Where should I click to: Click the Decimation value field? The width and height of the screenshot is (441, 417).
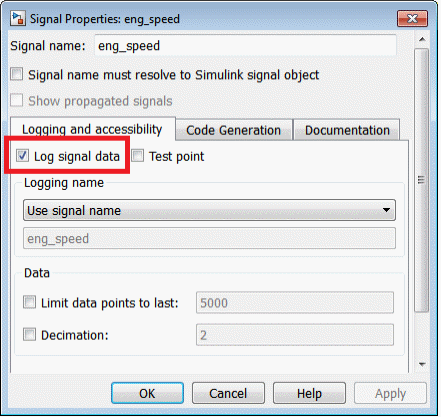pyautogui.click(x=295, y=335)
